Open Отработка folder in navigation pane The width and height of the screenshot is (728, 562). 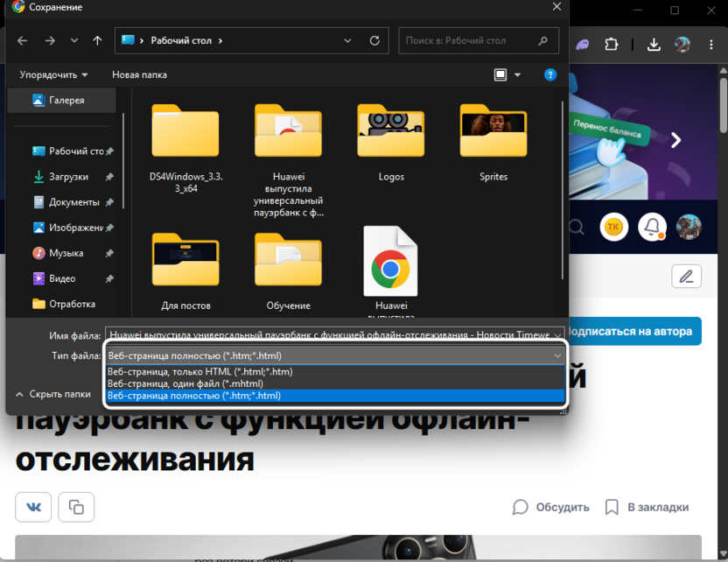click(64, 305)
